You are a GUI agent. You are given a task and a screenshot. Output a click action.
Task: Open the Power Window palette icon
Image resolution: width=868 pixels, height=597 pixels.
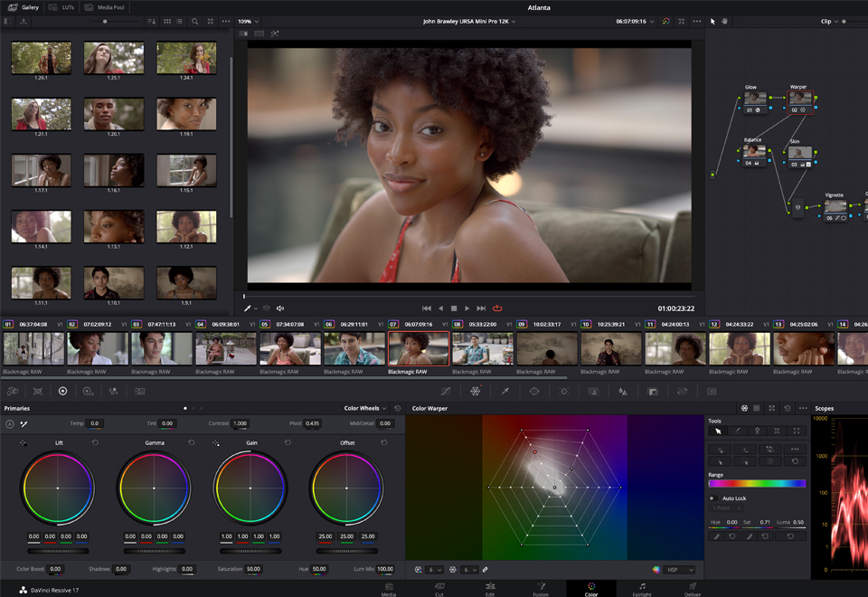pyautogui.click(x=534, y=392)
